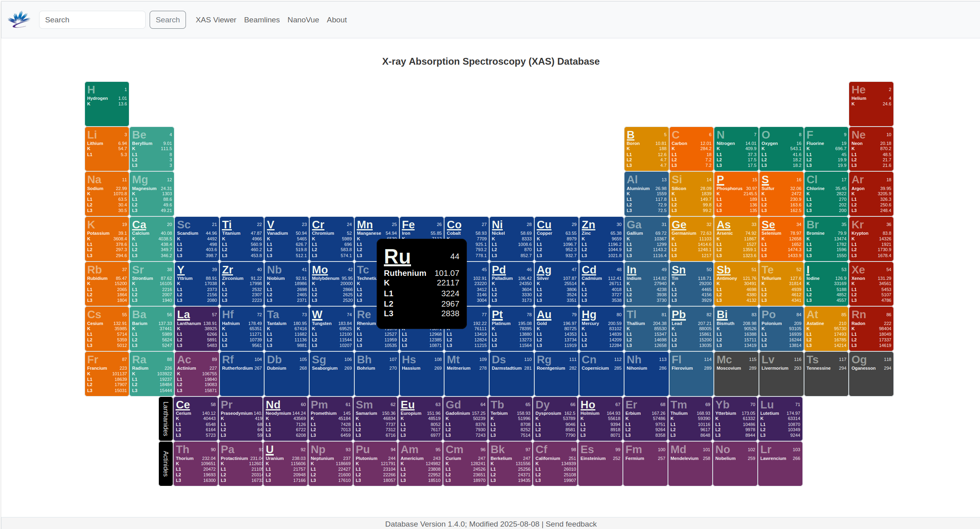980x529 pixels.
Task: Select the Hydrogen element tile
Action: (107, 104)
